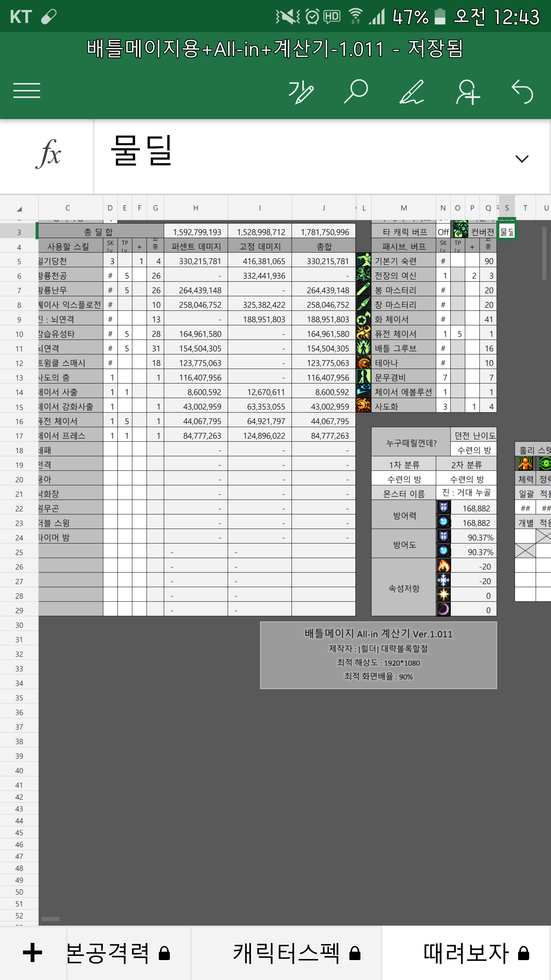This screenshot has width=551, height=980.
Task: Click the horizontal scrollbar thumb at bottom
Action: [51, 919]
